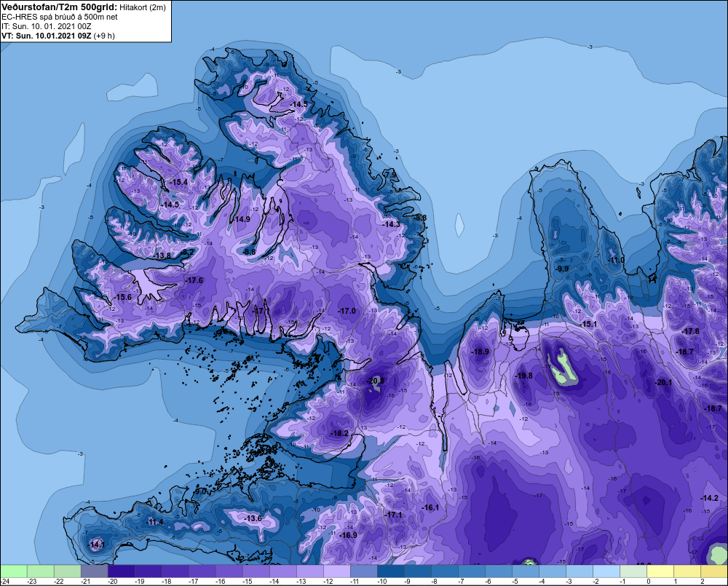Click the -20.1 temperature value
The image size is (728, 586).
(x=663, y=383)
